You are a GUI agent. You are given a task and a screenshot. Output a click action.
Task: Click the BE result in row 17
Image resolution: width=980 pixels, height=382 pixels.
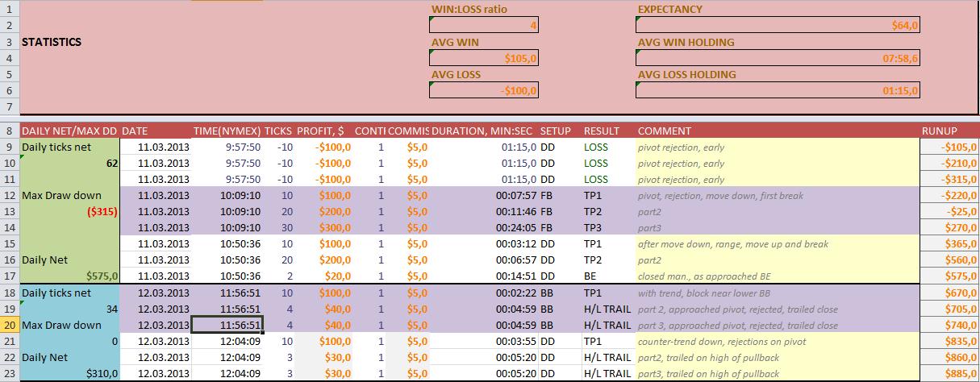[x=609, y=276]
